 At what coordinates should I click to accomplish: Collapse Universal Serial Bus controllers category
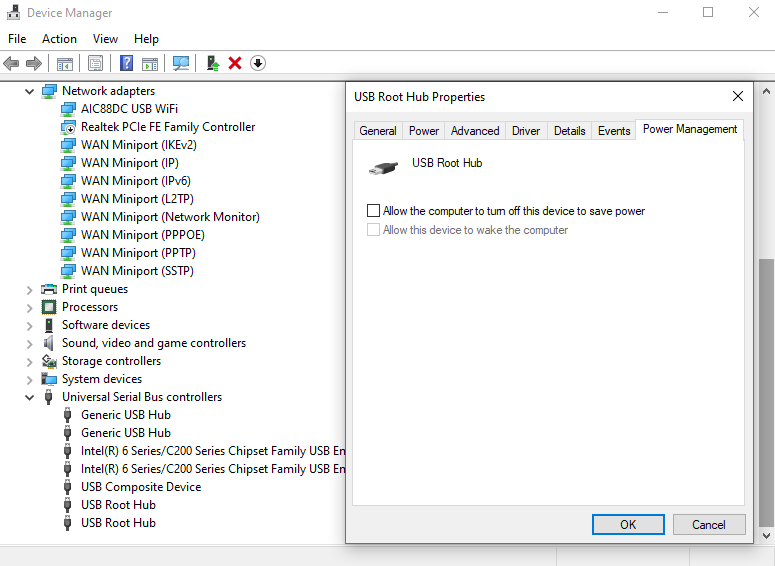coord(30,397)
